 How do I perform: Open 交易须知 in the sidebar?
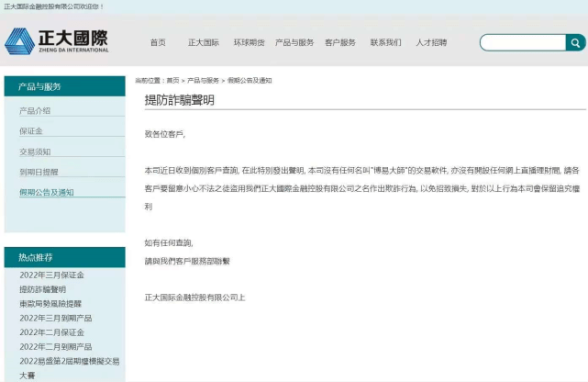[x=35, y=152]
